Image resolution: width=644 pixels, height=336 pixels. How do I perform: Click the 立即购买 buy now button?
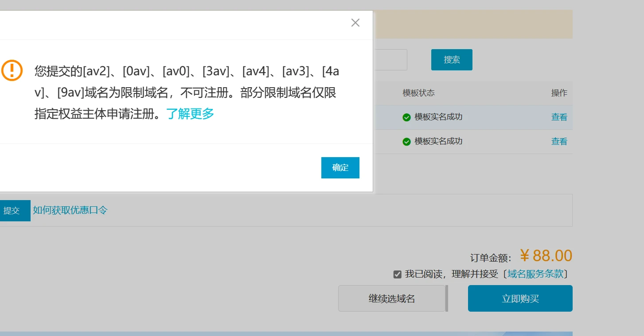[520, 299]
